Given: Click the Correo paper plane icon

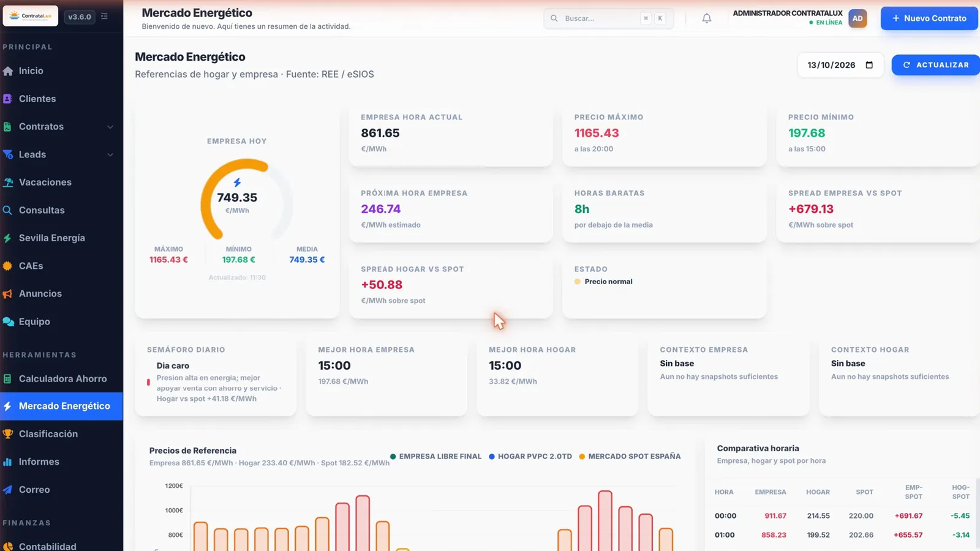Looking at the screenshot, I should (8, 490).
